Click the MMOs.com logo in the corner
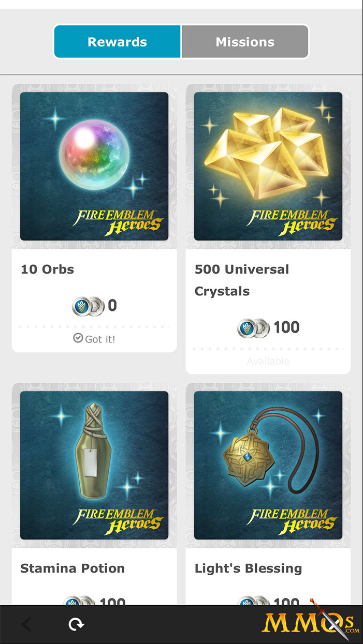The image size is (363, 644). coord(311,622)
